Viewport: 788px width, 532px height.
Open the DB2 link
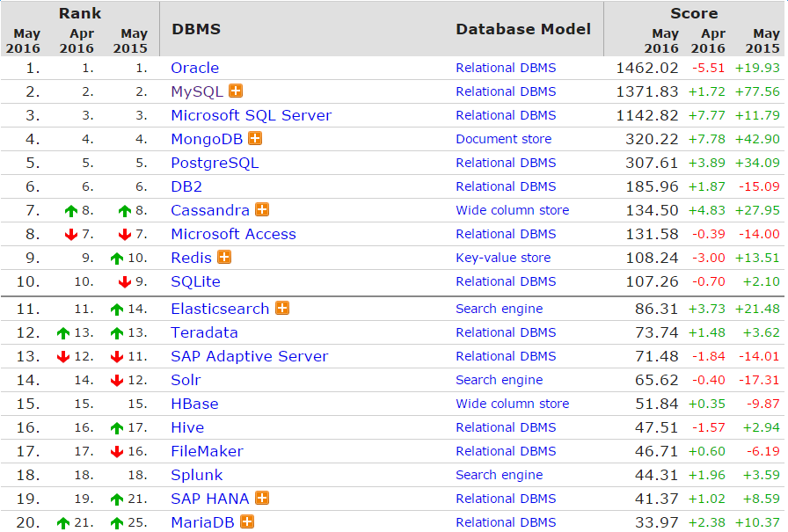186,186
